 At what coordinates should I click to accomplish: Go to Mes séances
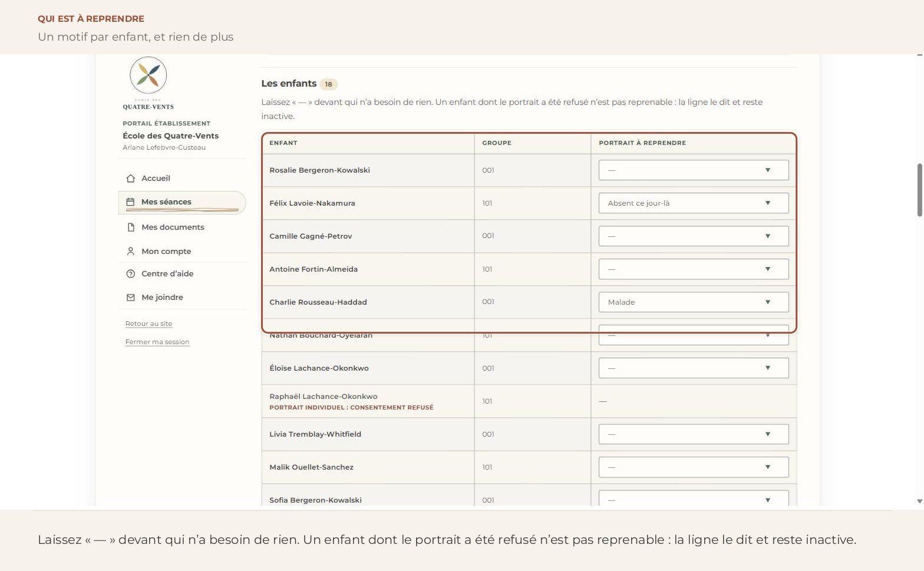pos(182,202)
